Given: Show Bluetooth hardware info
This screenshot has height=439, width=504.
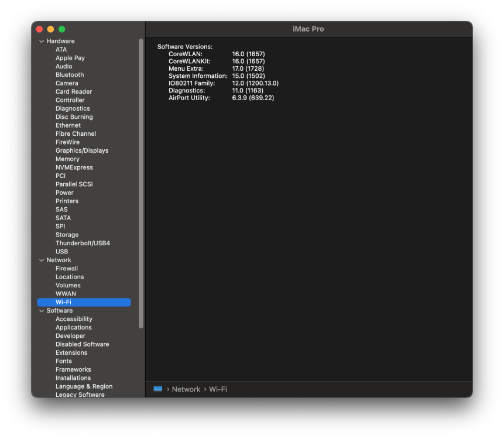Looking at the screenshot, I should [70, 74].
